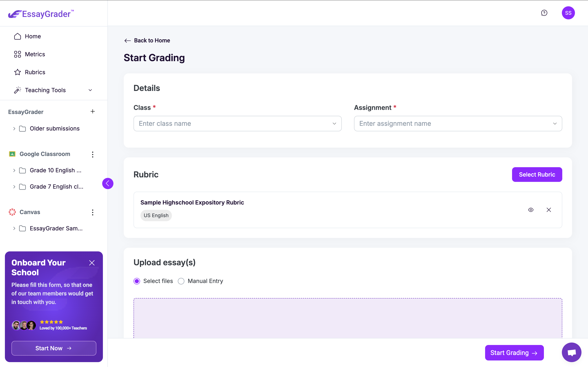Close the Onboard Your School banner
The width and height of the screenshot is (588, 367).
pos(92,263)
